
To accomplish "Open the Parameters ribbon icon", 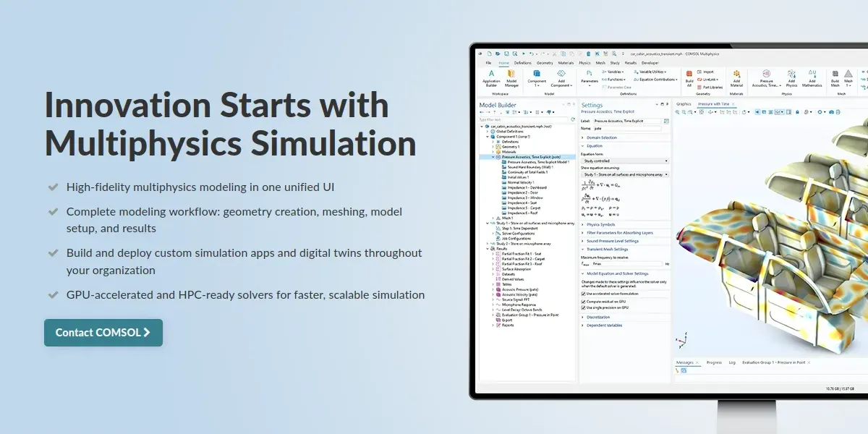I will [590, 79].
